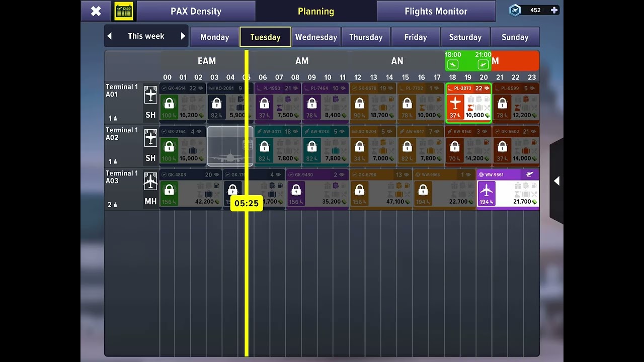Screen dimensions: 644x362
Task: Go to previous week with left arrow
Action: pyautogui.click(x=110, y=36)
